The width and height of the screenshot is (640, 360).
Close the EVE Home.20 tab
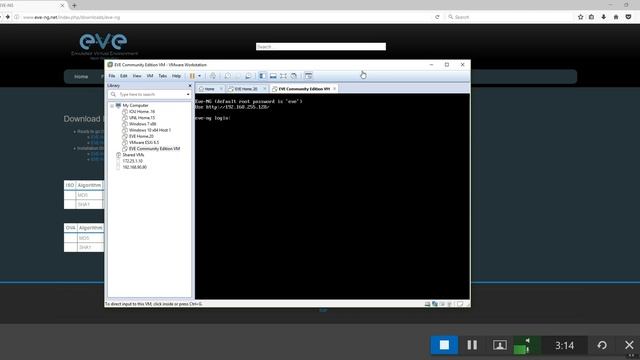click(264, 89)
